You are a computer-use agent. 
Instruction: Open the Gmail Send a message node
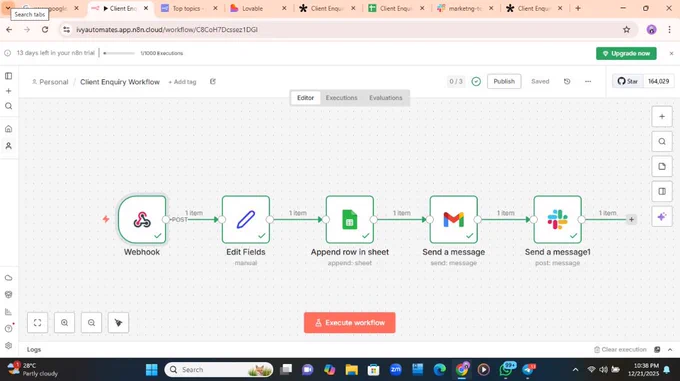(x=454, y=219)
